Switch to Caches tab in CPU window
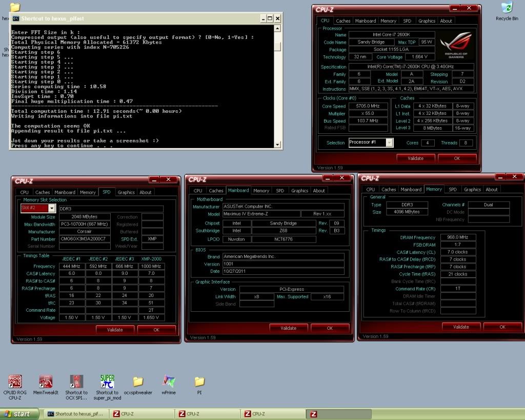Image resolution: width=525 pixels, height=420 pixels. (343, 21)
